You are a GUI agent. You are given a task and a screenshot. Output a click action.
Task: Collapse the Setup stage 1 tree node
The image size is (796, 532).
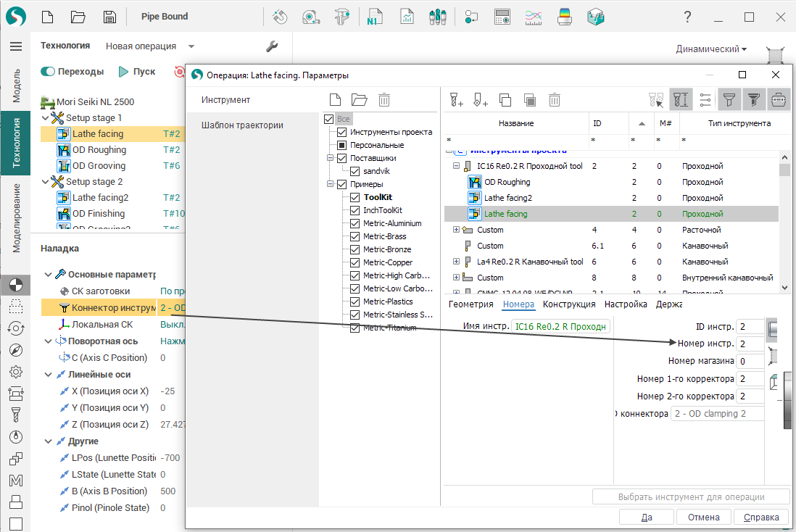(45, 118)
